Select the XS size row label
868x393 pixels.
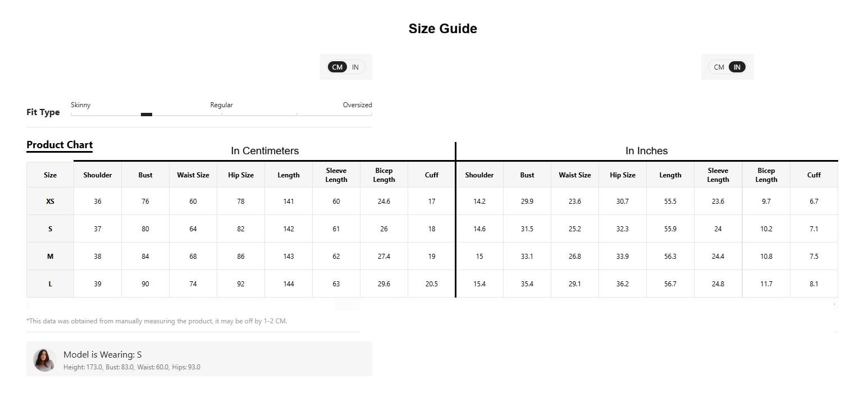(x=50, y=202)
